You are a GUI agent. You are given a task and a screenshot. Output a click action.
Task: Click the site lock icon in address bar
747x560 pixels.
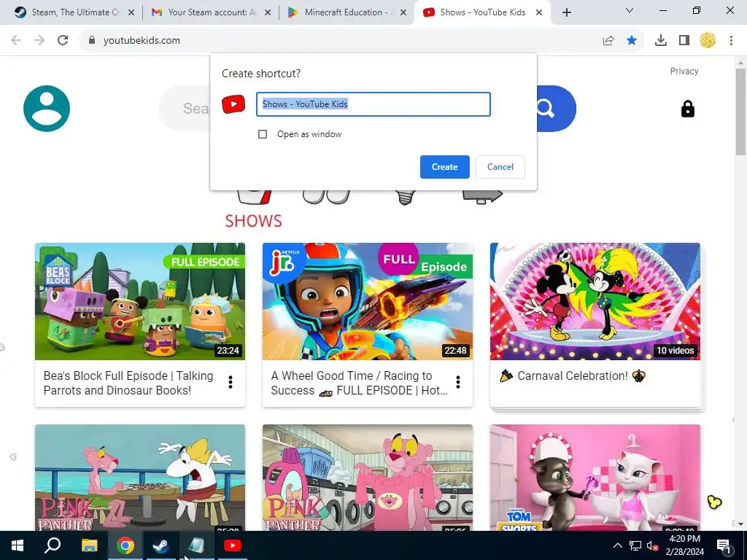pyautogui.click(x=92, y=41)
